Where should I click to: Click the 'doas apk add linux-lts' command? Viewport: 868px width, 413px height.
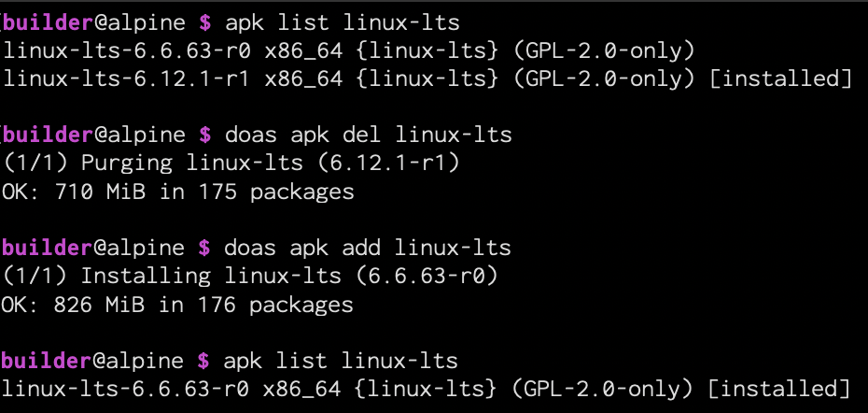(368, 248)
